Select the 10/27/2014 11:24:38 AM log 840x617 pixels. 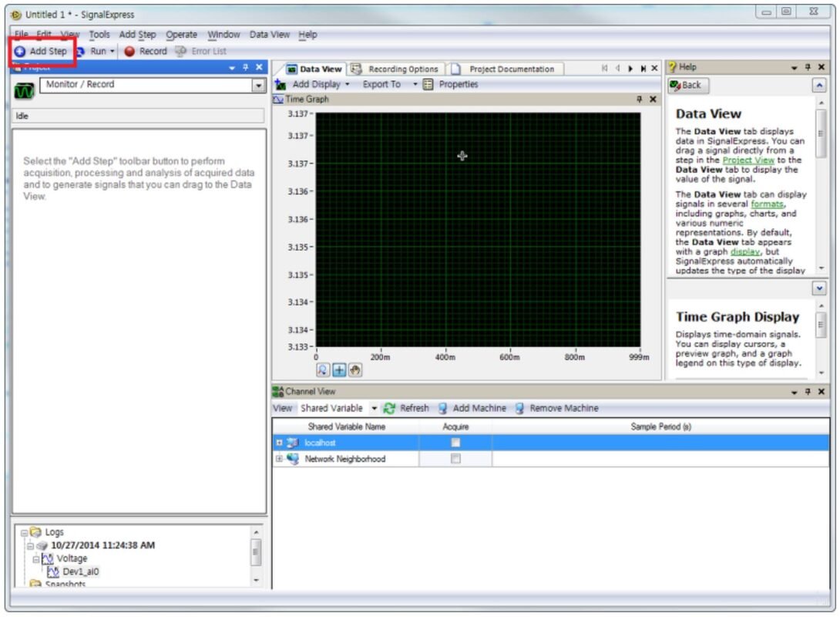(102, 546)
